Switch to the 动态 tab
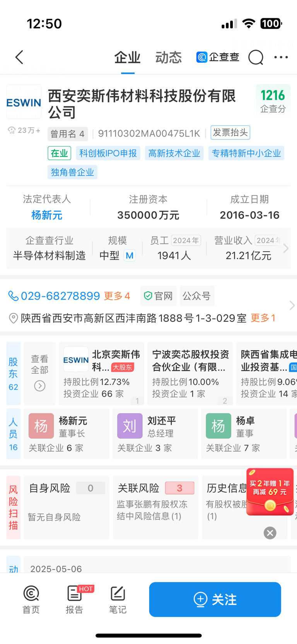The image size is (297, 644). click(169, 58)
